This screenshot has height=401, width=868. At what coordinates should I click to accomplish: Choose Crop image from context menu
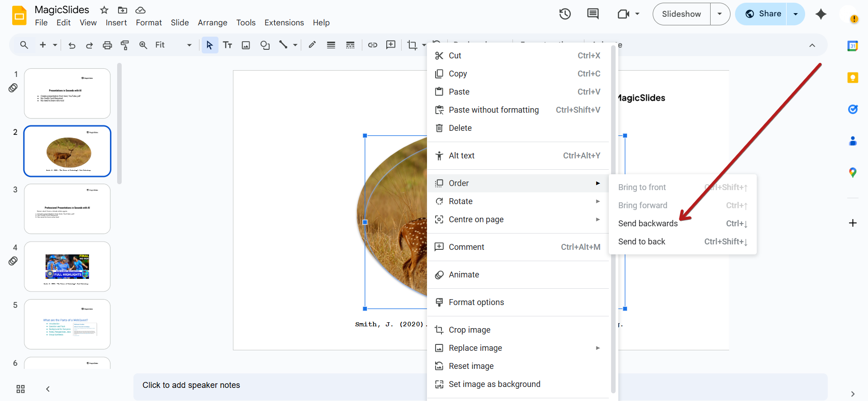click(518, 330)
